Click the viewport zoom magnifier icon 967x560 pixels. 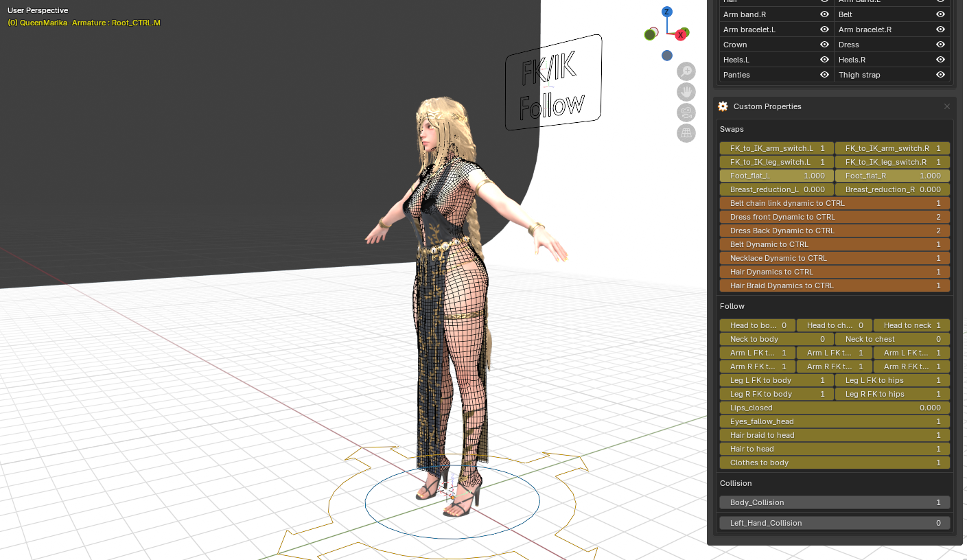coord(686,71)
